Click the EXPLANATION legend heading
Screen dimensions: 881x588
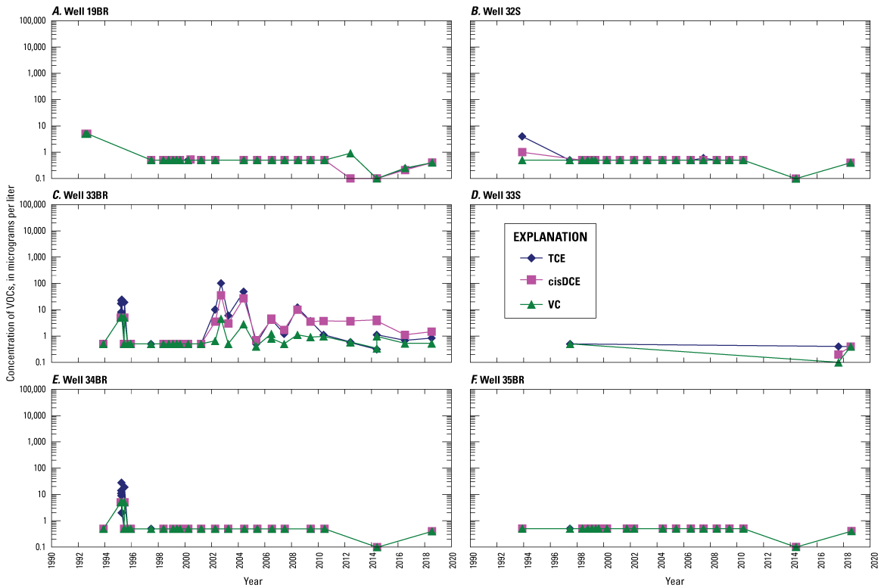point(549,236)
